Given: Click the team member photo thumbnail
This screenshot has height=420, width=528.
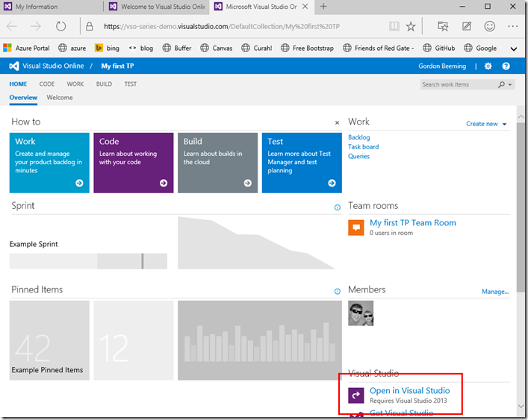Looking at the screenshot, I should click(x=361, y=313).
